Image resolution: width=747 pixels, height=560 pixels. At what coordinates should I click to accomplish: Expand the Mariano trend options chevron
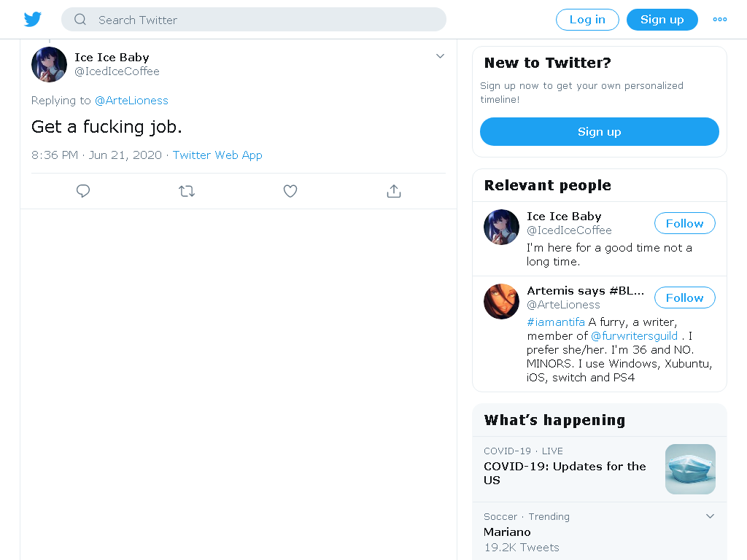pos(710,516)
